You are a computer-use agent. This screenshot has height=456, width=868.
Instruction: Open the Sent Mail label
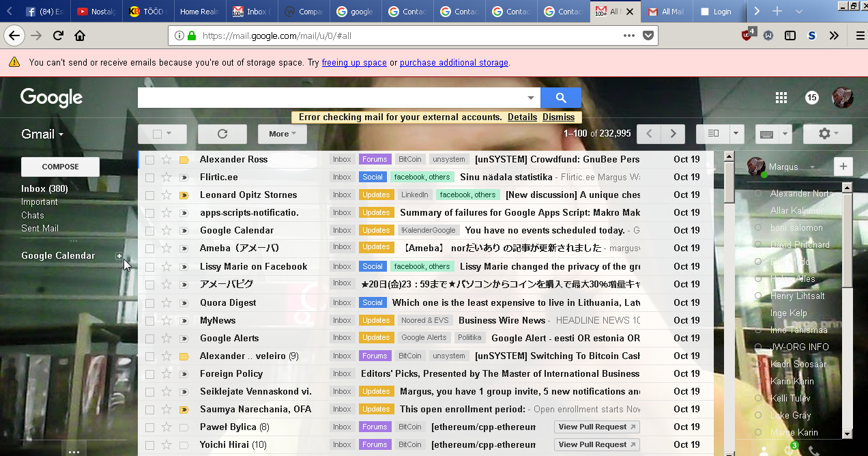tap(40, 229)
